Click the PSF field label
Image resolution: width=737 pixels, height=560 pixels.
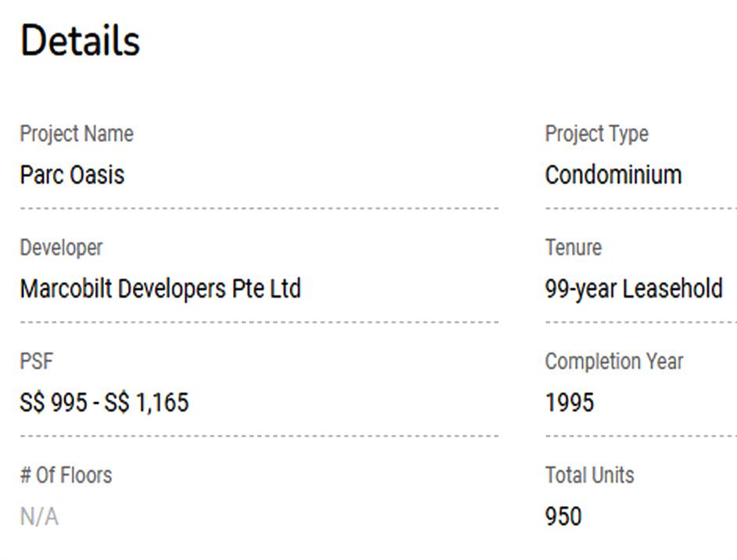click(36, 362)
